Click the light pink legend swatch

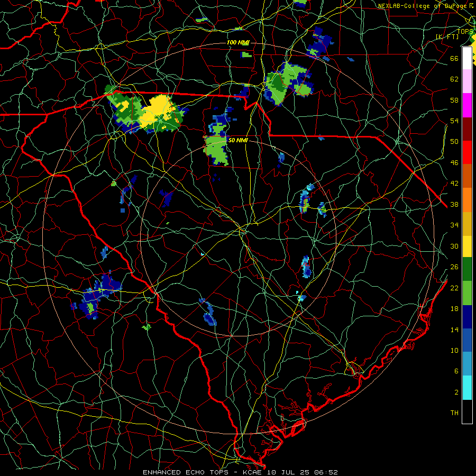point(467,81)
